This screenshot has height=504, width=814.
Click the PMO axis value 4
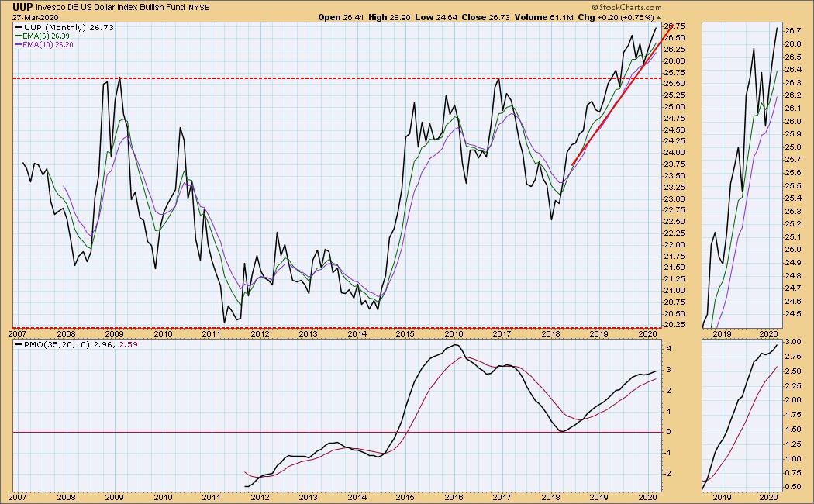click(669, 349)
